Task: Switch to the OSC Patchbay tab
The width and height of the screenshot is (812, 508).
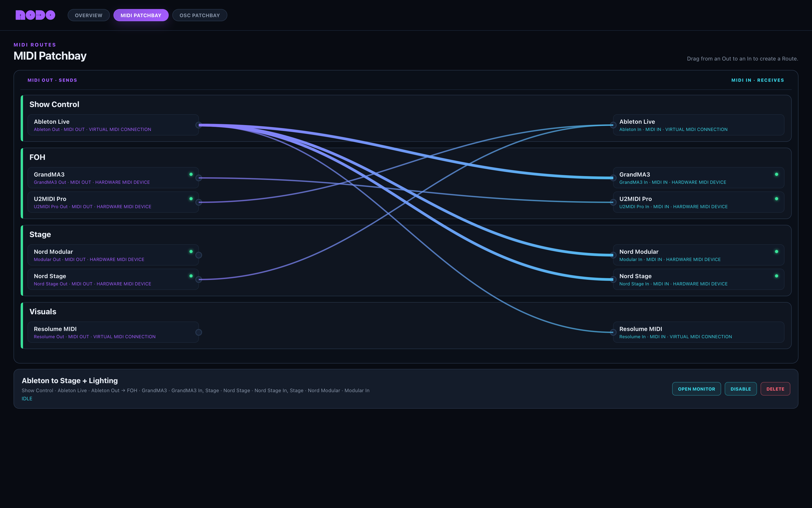Action: pos(200,15)
